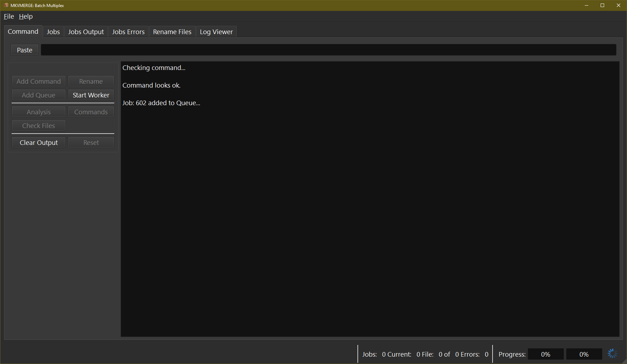Open the Jobs Errors tab
This screenshot has width=627, height=364.
pyautogui.click(x=128, y=32)
